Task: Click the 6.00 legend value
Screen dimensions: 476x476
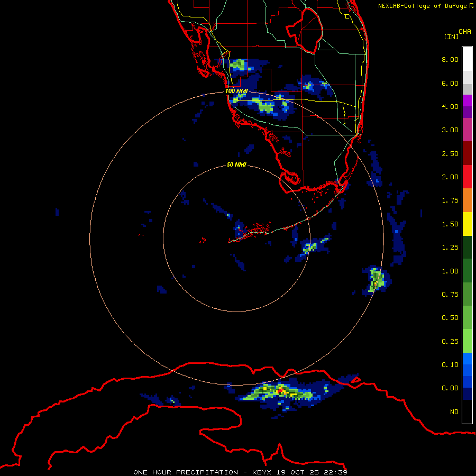Action: pos(450,83)
